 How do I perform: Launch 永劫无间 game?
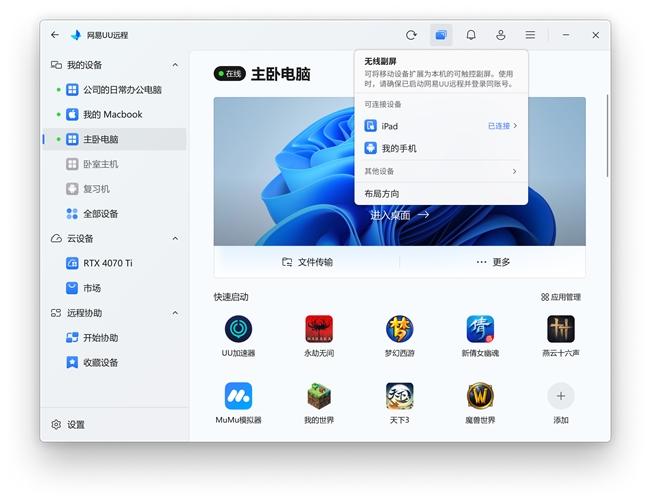[x=319, y=336]
